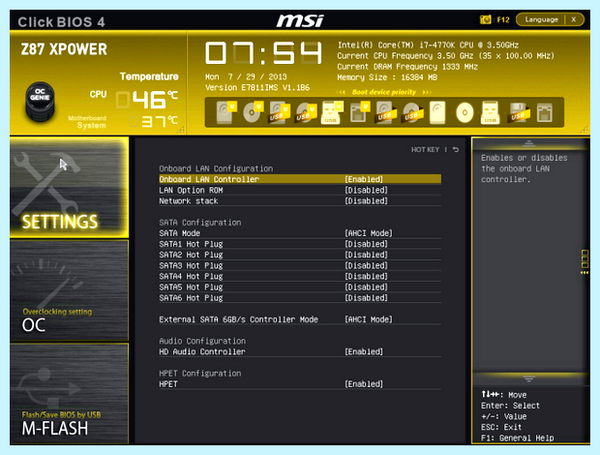The height and width of the screenshot is (455, 600).
Task: Select the SATA Mode row label
Action: pyautogui.click(x=179, y=233)
